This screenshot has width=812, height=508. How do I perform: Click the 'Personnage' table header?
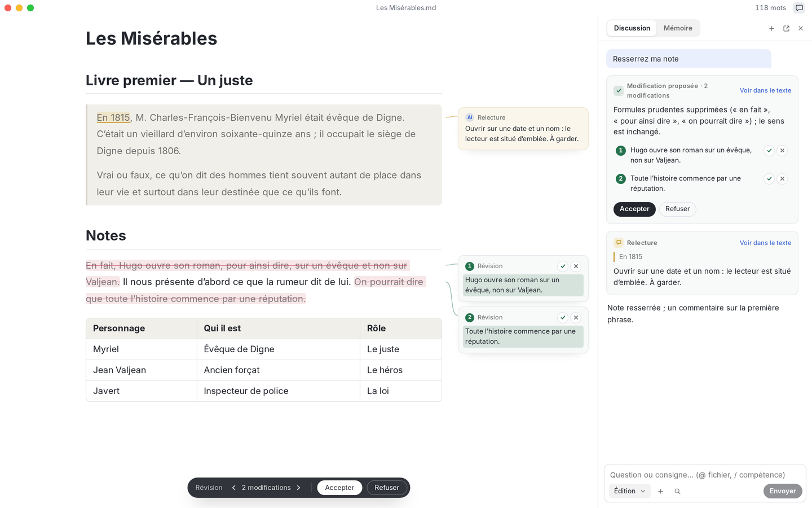(142, 329)
